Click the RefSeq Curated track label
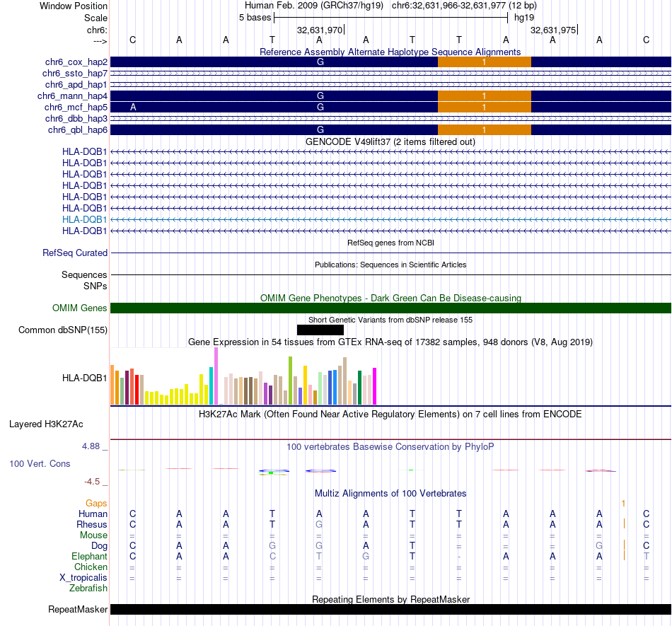 click(x=75, y=253)
